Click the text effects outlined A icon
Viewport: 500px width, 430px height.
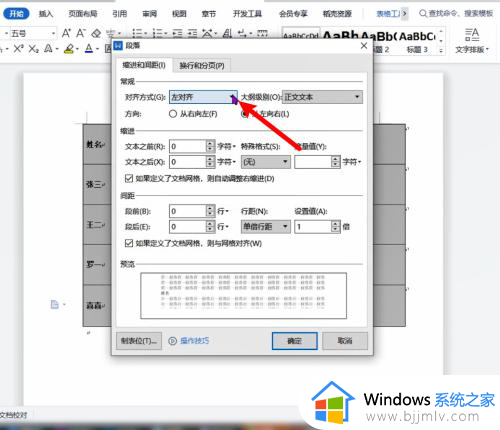48,49
